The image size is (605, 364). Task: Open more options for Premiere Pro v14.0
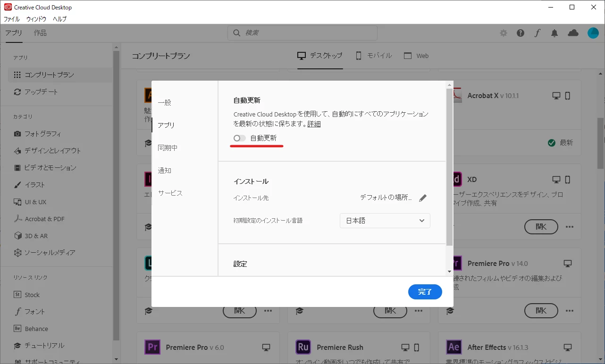pos(570,311)
